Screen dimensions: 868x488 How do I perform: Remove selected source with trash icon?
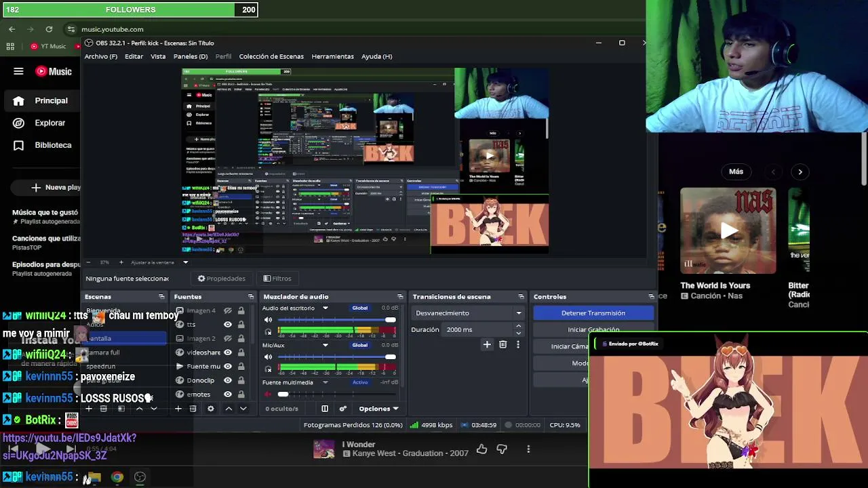click(x=193, y=409)
